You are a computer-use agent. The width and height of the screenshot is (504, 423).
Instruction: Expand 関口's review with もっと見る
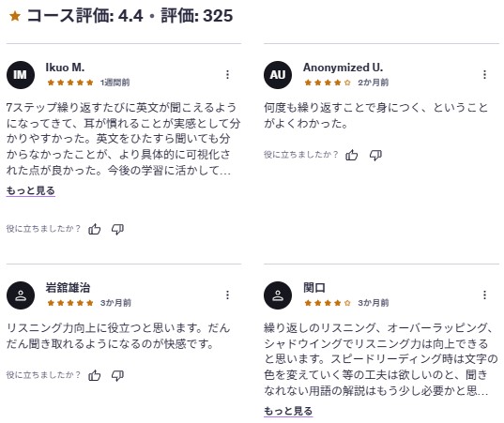[288, 411]
